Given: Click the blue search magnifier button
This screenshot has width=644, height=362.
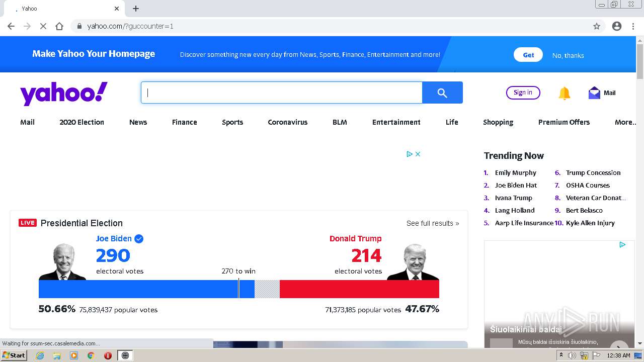Looking at the screenshot, I should (x=442, y=93).
